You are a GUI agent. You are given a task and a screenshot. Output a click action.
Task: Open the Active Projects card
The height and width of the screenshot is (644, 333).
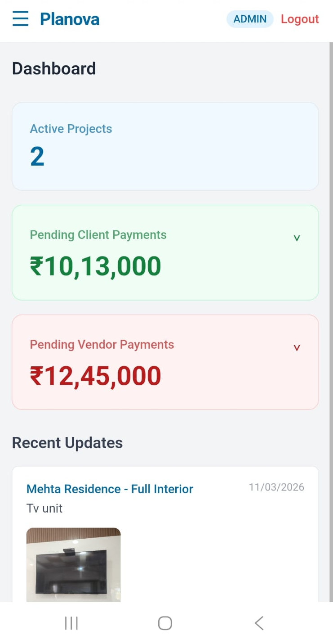165,146
